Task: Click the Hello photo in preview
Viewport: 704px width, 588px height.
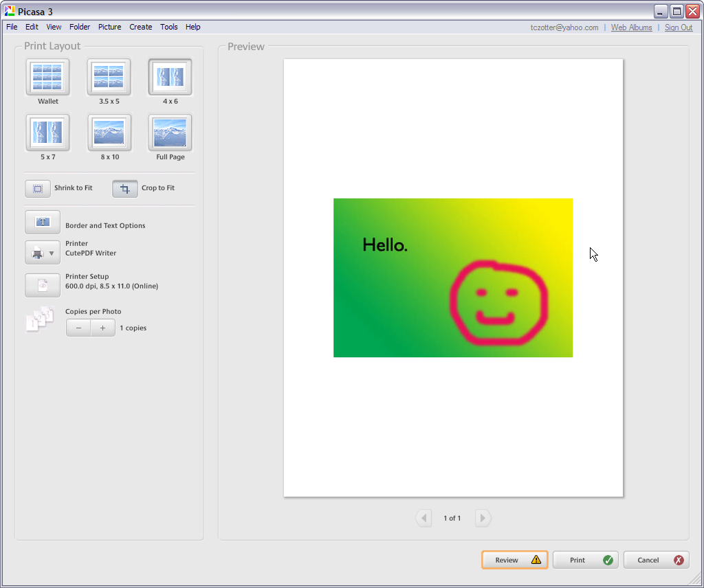Action: click(x=452, y=278)
